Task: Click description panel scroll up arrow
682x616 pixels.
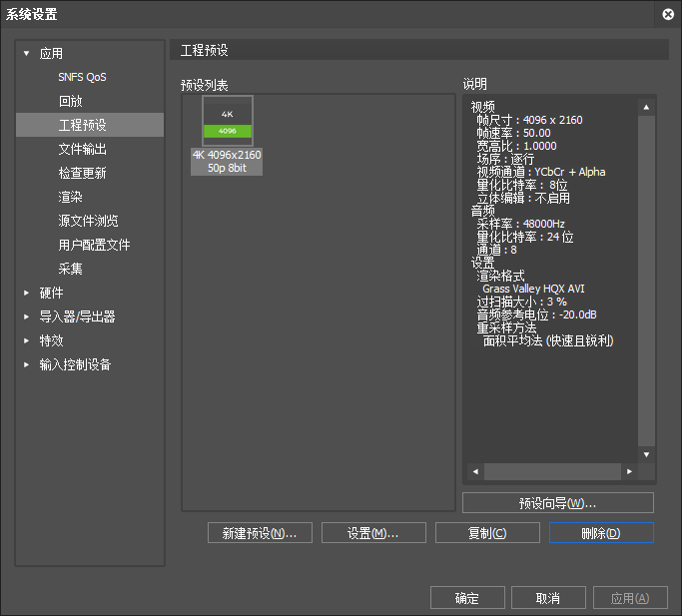Action: click(646, 107)
